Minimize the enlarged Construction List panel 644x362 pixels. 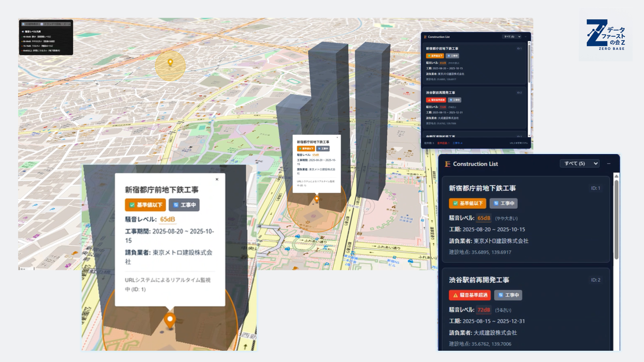pos(609,163)
